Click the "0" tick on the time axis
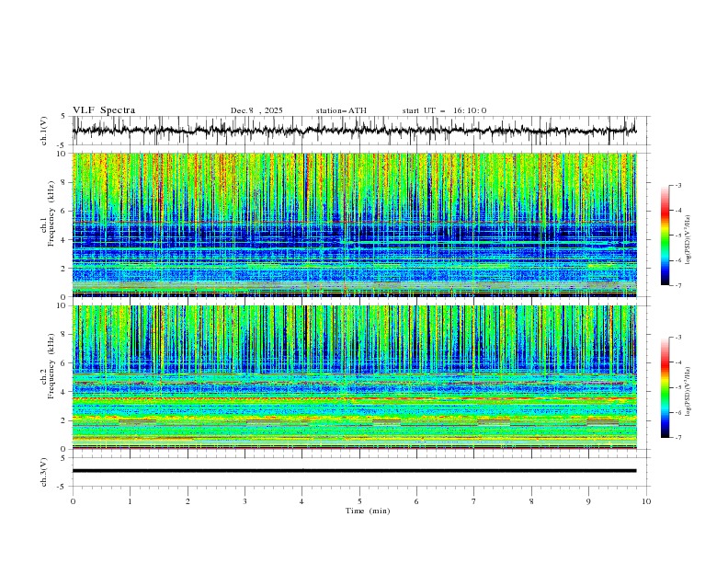This screenshot has width=728, height=563. [73, 501]
